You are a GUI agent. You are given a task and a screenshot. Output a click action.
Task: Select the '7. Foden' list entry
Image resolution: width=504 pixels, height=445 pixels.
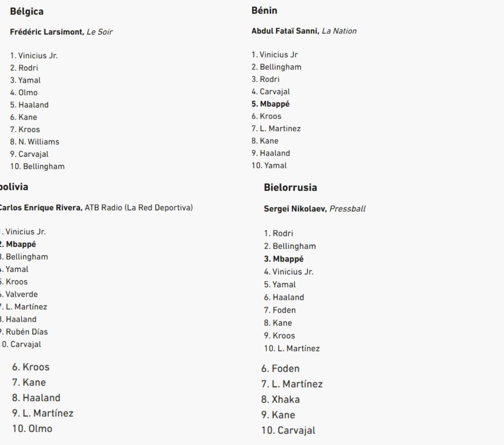coord(280,310)
